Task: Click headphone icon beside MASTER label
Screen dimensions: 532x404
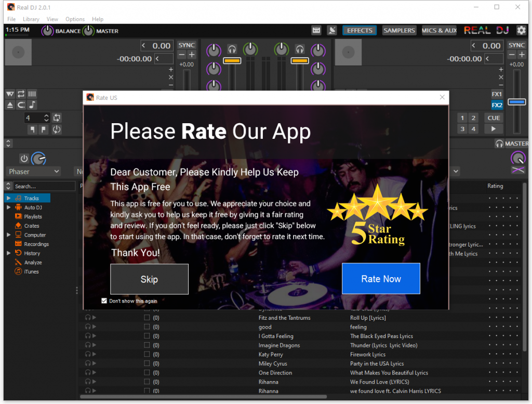Action: 499,144
